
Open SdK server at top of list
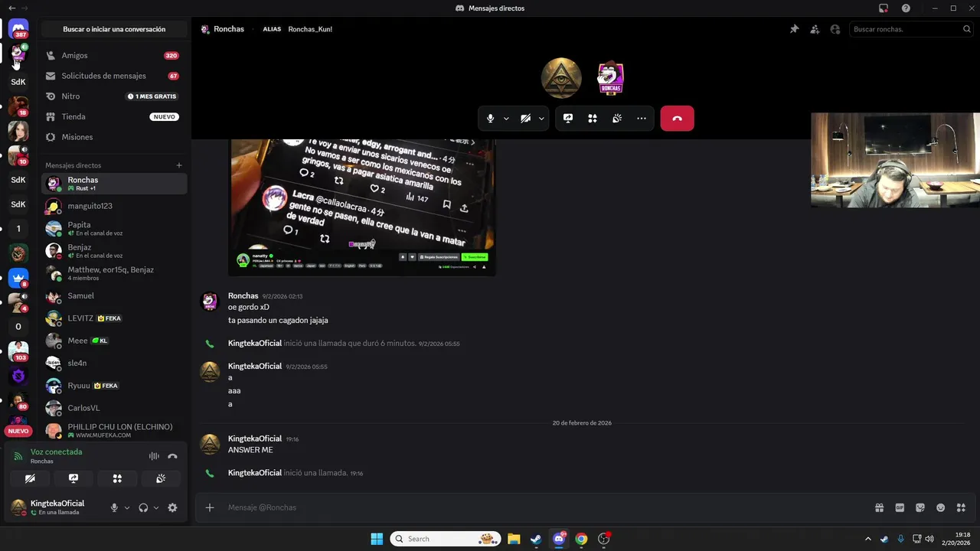click(18, 82)
